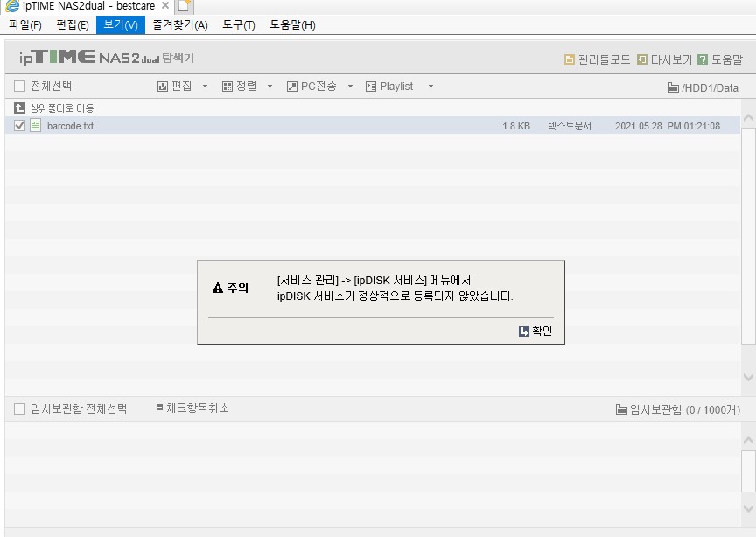756x537 pixels.
Task: Open the 도움말 help link
Action: [x=727, y=59]
